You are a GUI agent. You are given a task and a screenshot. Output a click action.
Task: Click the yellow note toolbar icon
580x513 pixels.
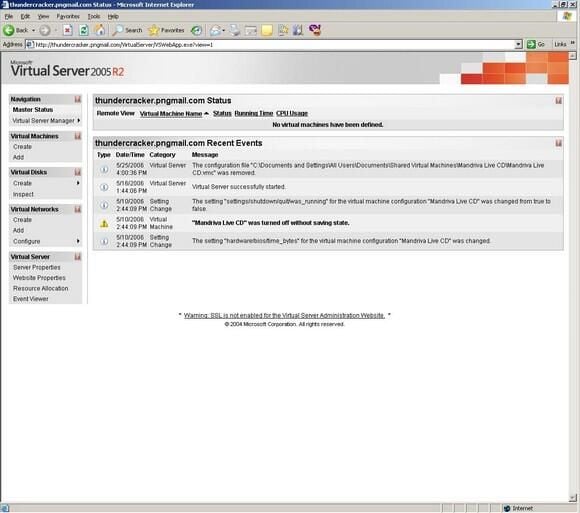click(x=267, y=30)
